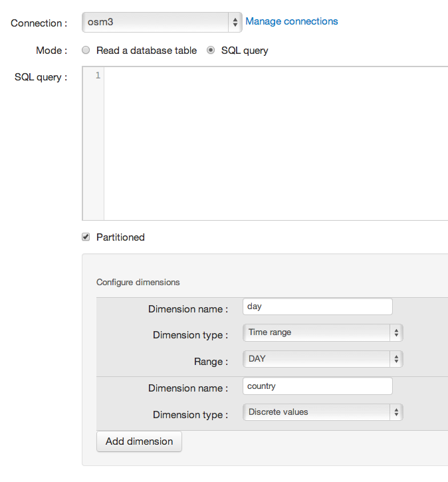Open the Connection dropdown showing osm3

coord(162,22)
